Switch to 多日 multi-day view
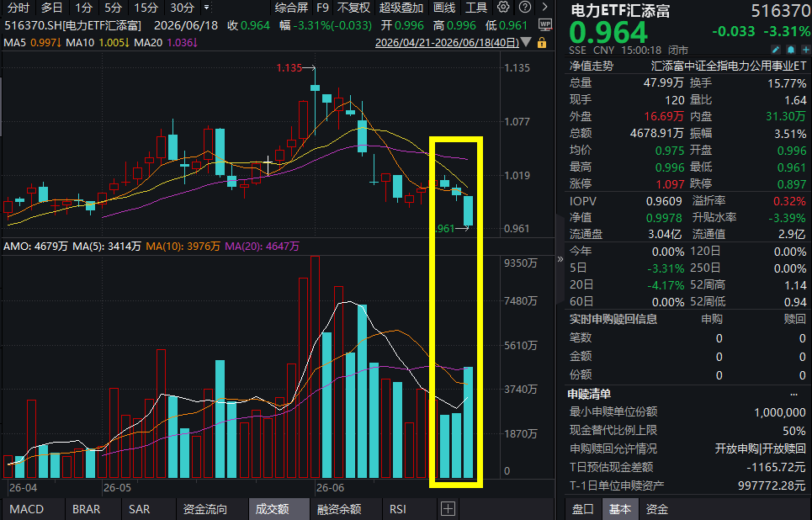The width and height of the screenshot is (812, 520). pos(52,8)
